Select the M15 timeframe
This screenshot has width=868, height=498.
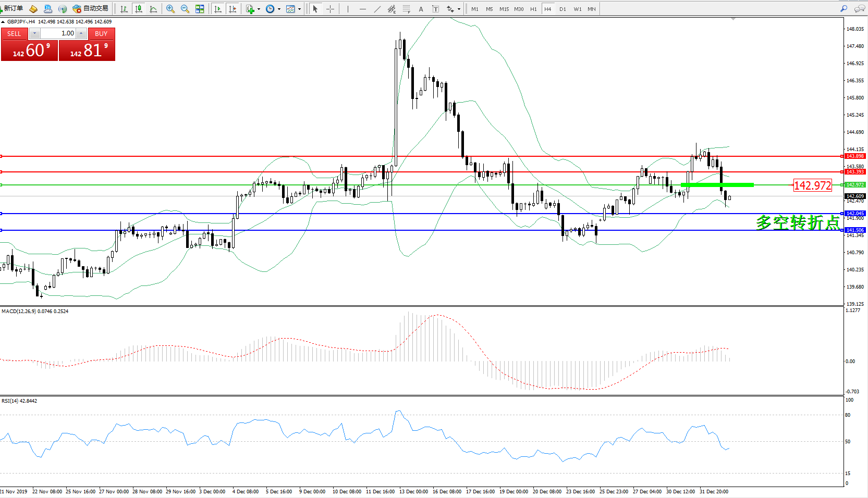click(504, 9)
